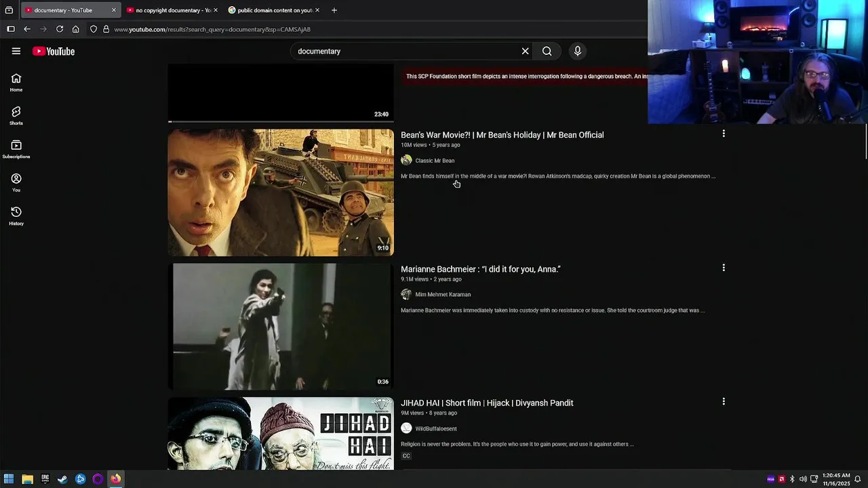Launch Epic Games from taskbar
Image resolution: width=868 pixels, height=488 pixels.
coord(45,479)
